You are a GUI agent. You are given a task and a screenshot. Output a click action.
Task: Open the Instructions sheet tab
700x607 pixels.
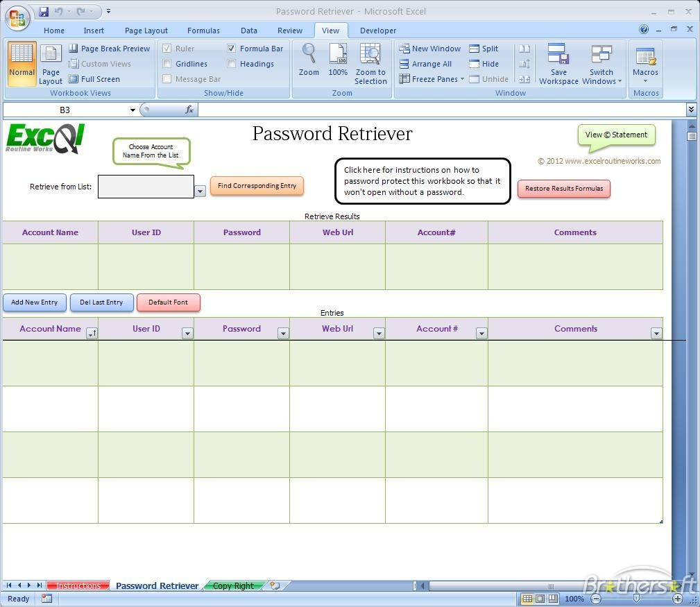click(78, 585)
